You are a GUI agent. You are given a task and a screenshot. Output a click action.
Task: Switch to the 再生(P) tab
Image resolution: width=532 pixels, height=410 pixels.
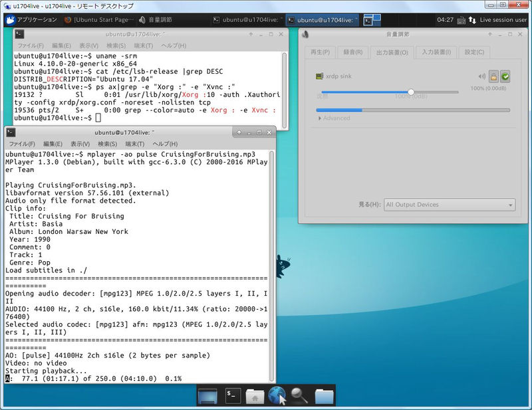pyautogui.click(x=320, y=52)
